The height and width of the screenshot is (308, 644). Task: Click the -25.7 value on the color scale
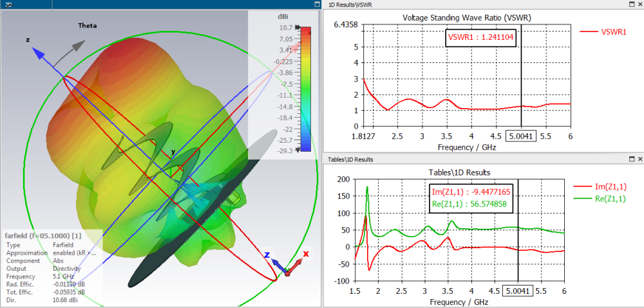[285, 140]
